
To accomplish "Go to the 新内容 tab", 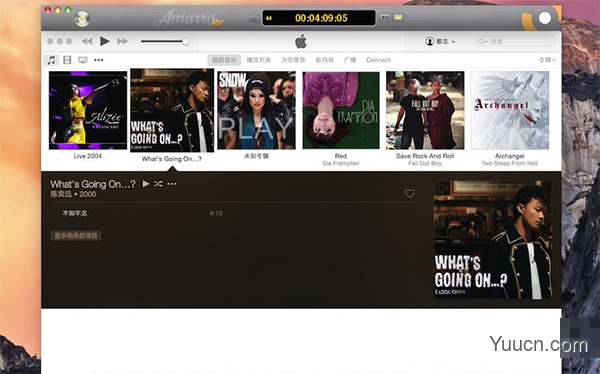I will 324,60.
